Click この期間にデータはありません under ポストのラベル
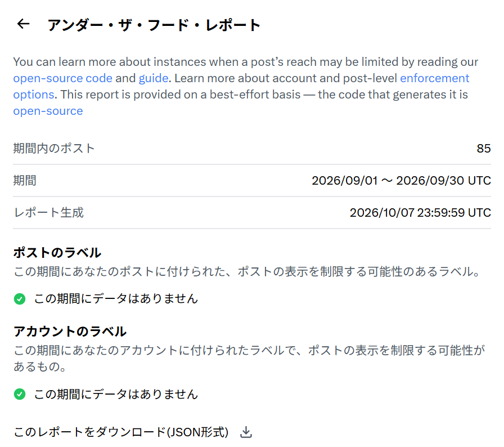 (x=116, y=299)
